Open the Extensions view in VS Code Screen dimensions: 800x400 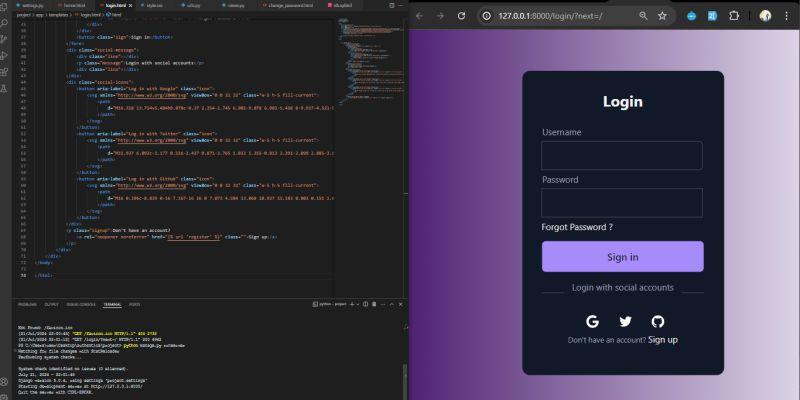point(4,72)
